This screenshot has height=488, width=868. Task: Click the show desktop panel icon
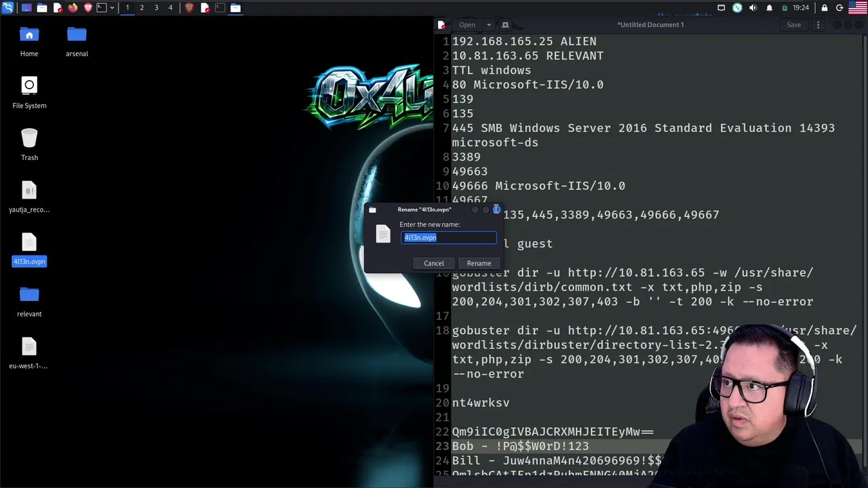[26, 7]
